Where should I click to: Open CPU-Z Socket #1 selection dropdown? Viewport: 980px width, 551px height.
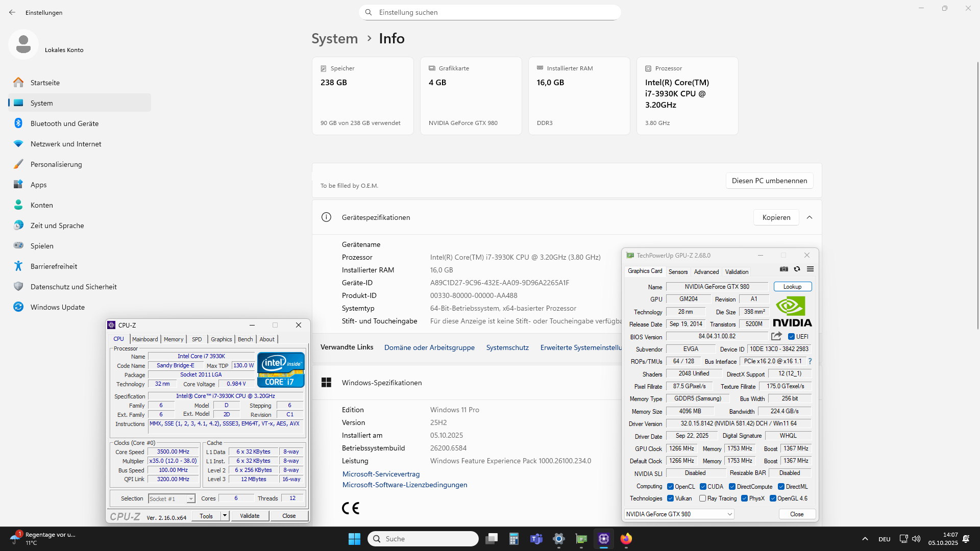[x=171, y=499]
